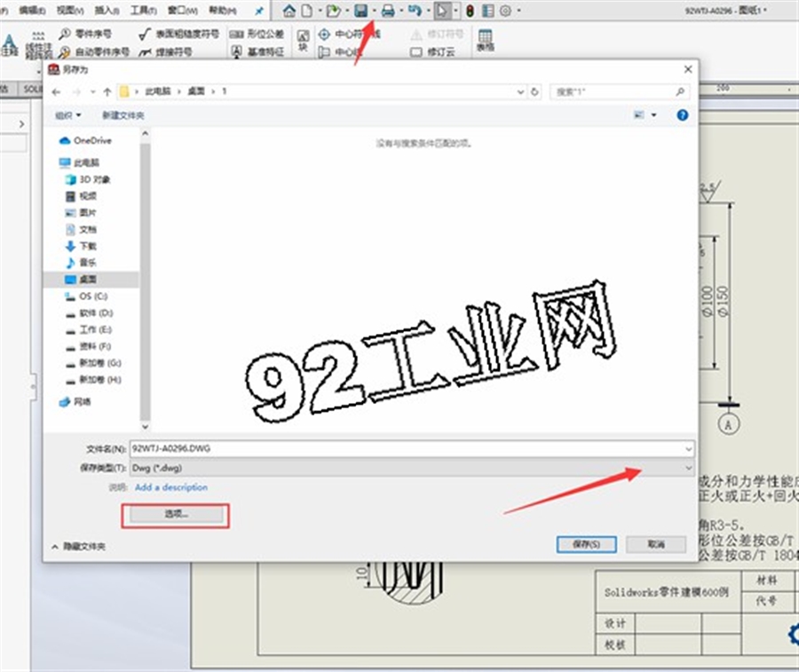799x672 pixels.
Task: Click the 块 blocks tool icon
Action: pyautogui.click(x=304, y=41)
